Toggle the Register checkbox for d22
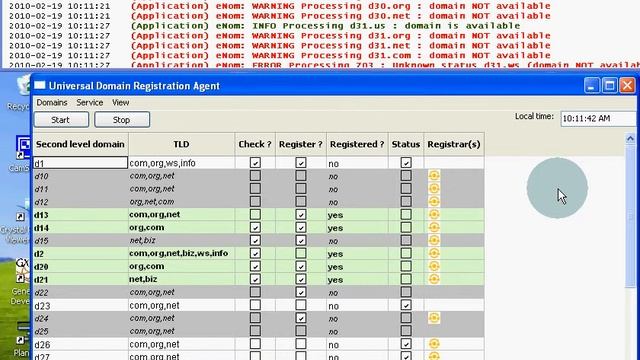This screenshot has height=360, width=640. [x=301, y=292]
